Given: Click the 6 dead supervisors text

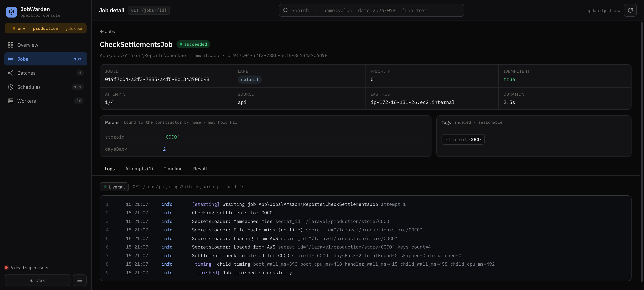Looking at the screenshot, I should point(29,268).
